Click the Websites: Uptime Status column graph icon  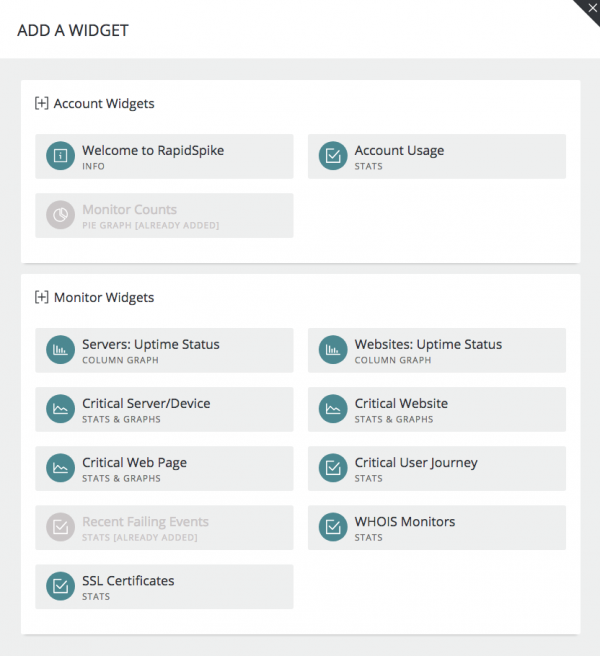333,350
